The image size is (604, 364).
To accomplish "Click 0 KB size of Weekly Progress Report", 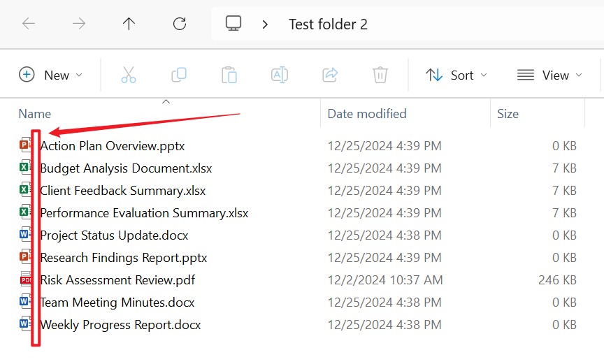I will 564,325.
